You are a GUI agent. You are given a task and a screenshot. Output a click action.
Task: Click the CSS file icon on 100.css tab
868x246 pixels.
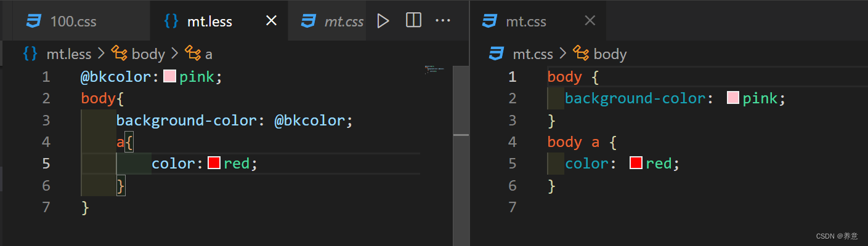33,22
